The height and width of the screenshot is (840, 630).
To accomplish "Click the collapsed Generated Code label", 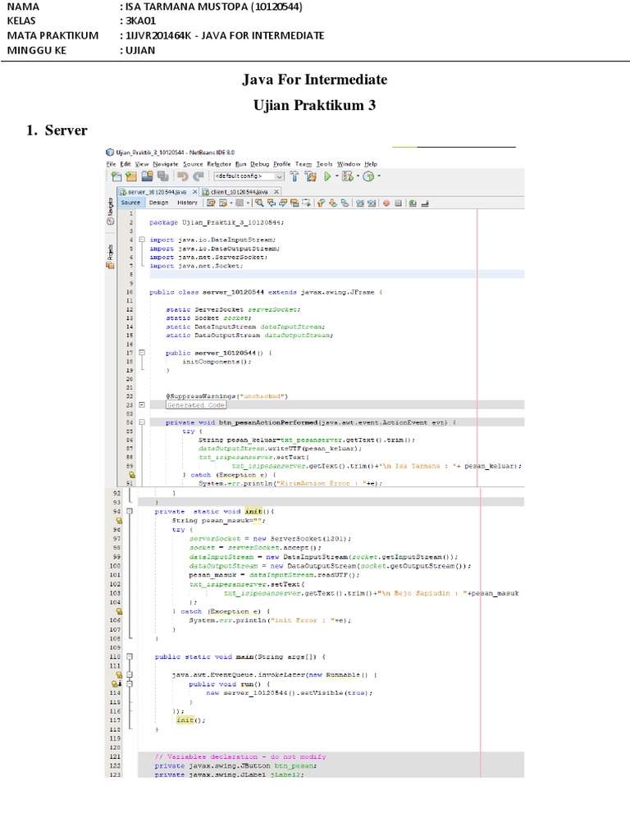I will (195, 404).
